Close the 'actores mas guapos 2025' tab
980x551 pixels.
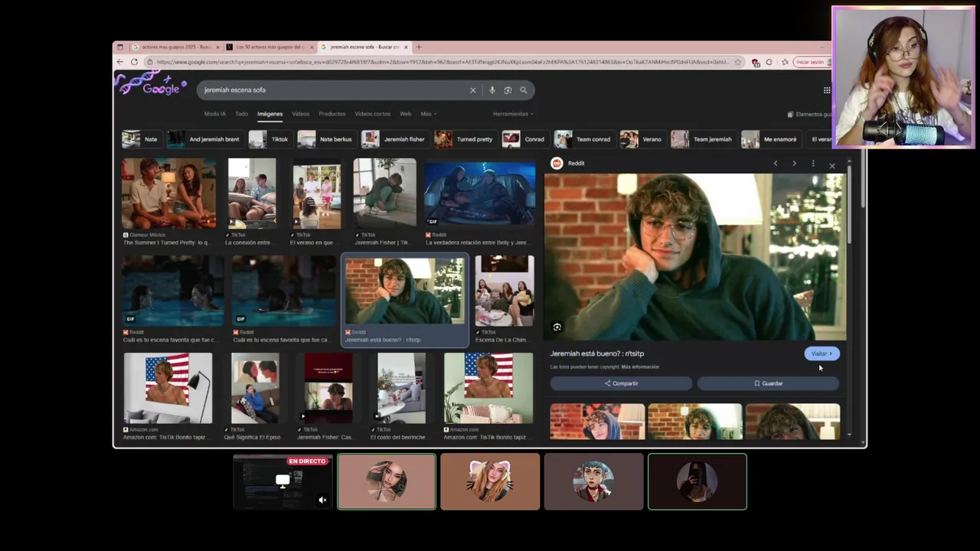pyautogui.click(x=217, y=47)
